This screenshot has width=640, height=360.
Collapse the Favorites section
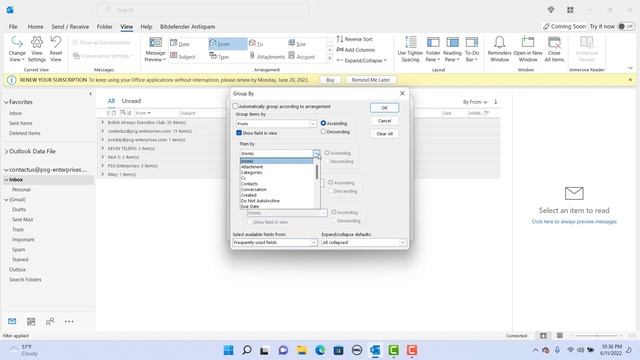(6, 102)
